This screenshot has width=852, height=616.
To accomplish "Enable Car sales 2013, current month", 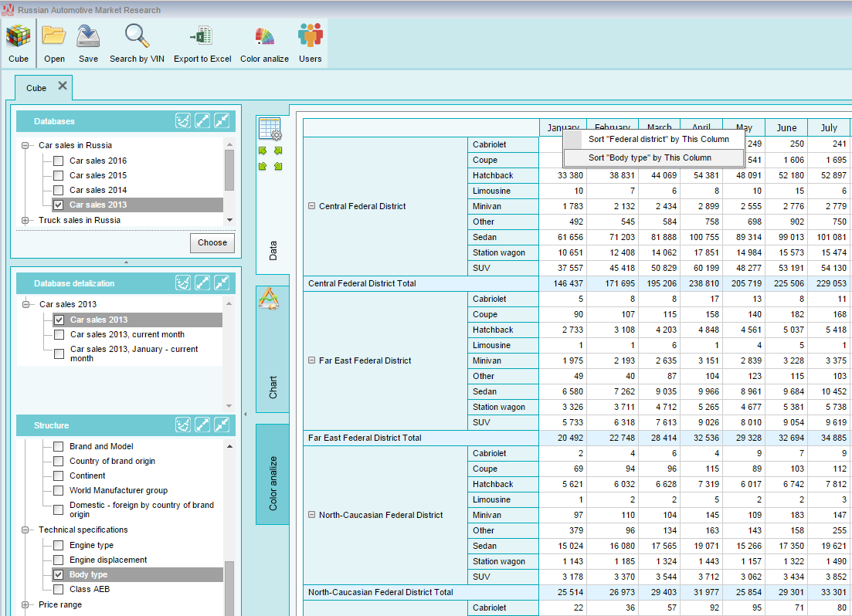I will coord(59,334).
